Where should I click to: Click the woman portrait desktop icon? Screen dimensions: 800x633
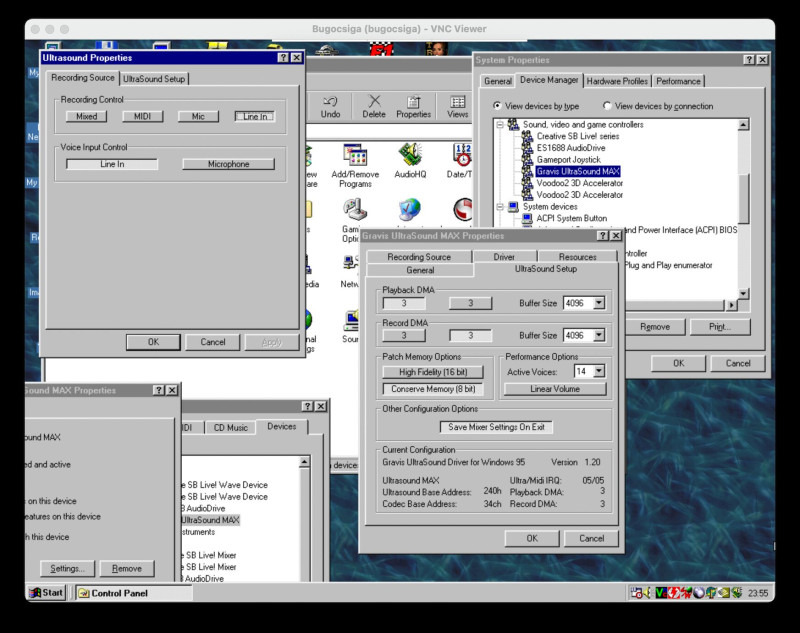(x=436, y=49)
